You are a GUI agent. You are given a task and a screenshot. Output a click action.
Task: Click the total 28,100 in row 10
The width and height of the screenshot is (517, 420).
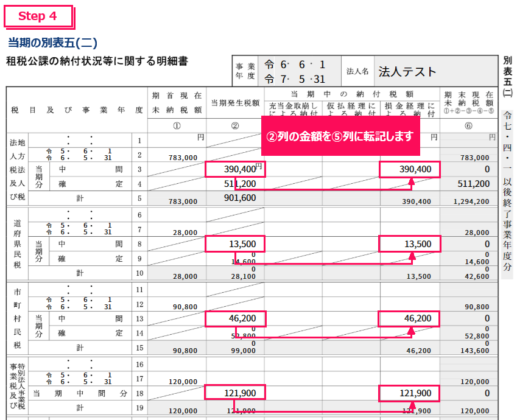click(x=243, y=276)
